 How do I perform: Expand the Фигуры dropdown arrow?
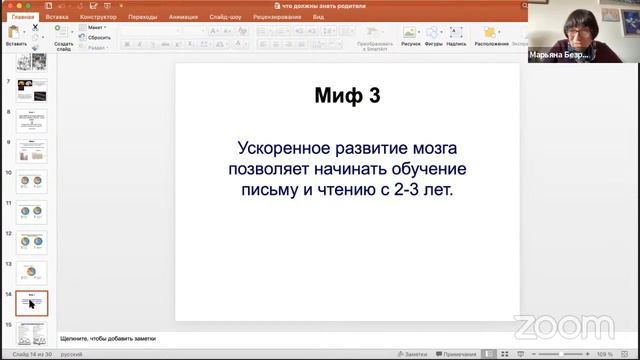pos(441,32)
